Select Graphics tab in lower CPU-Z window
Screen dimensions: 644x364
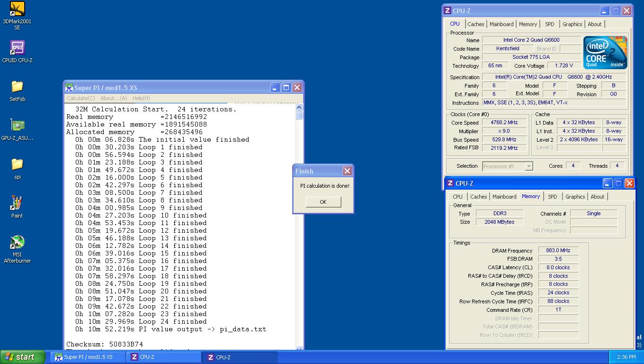point(575,197)
